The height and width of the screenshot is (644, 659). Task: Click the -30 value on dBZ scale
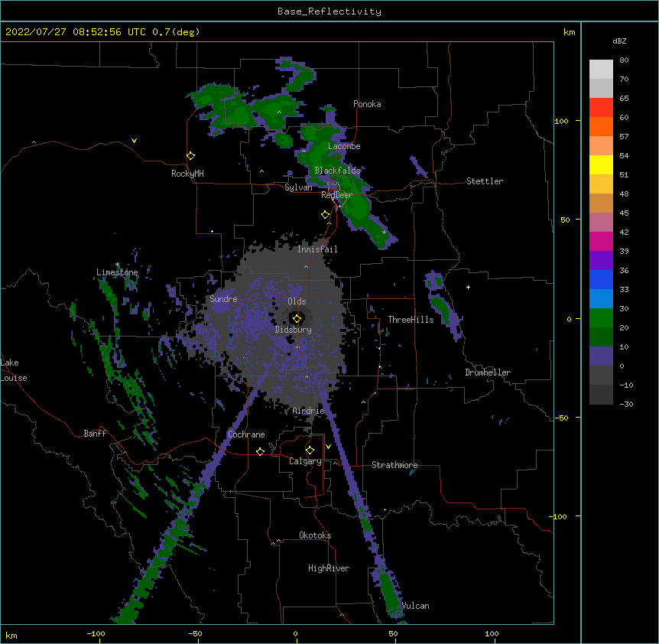(x=626, y=404)
